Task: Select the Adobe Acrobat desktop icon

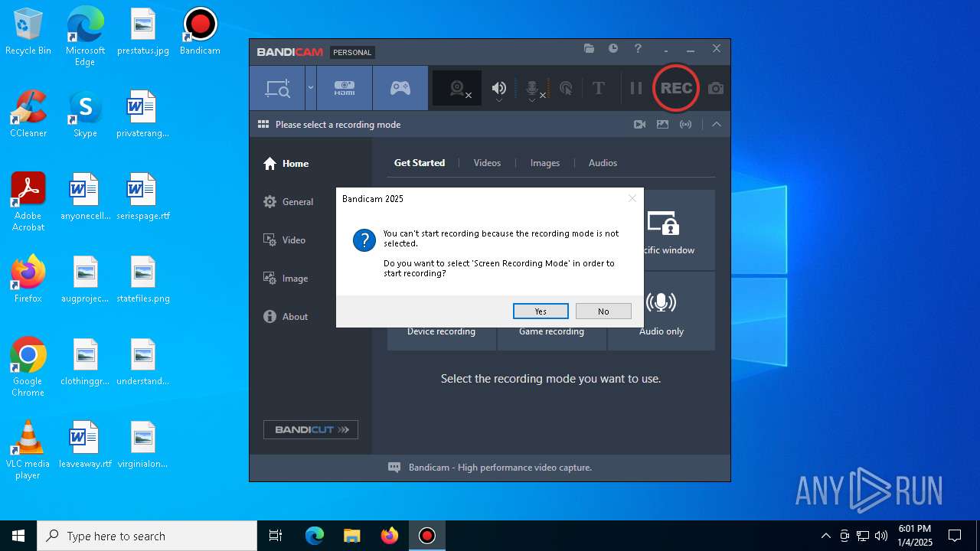Action: [x=28, y=202]
